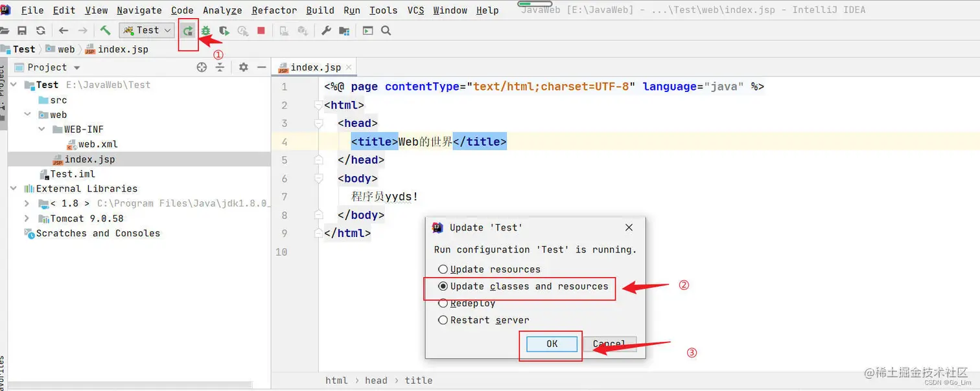Screen dimensions: 980x391
Task: Select index.jsp in the project tree
Action: pyautogui.click(x=89, y=159)
